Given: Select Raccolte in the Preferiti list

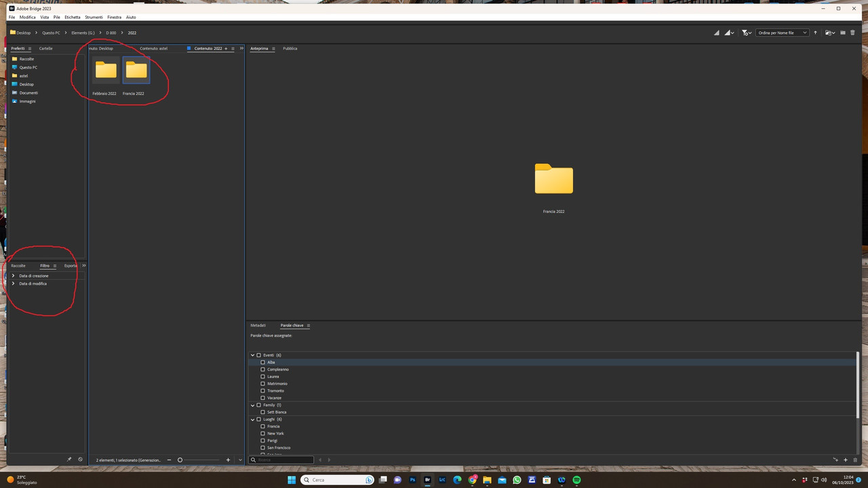Looking at the screenshot, I should (26, 59).
